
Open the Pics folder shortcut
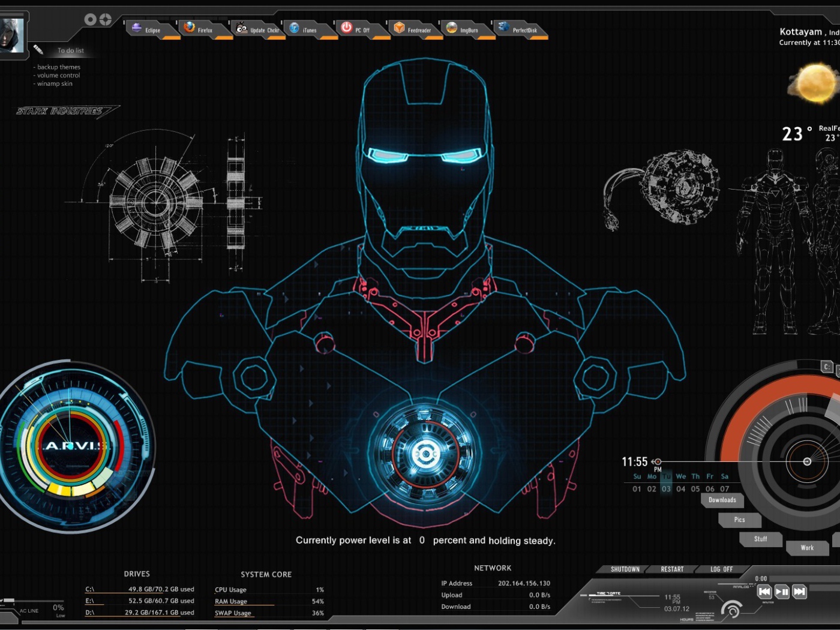tap(739, 520)
